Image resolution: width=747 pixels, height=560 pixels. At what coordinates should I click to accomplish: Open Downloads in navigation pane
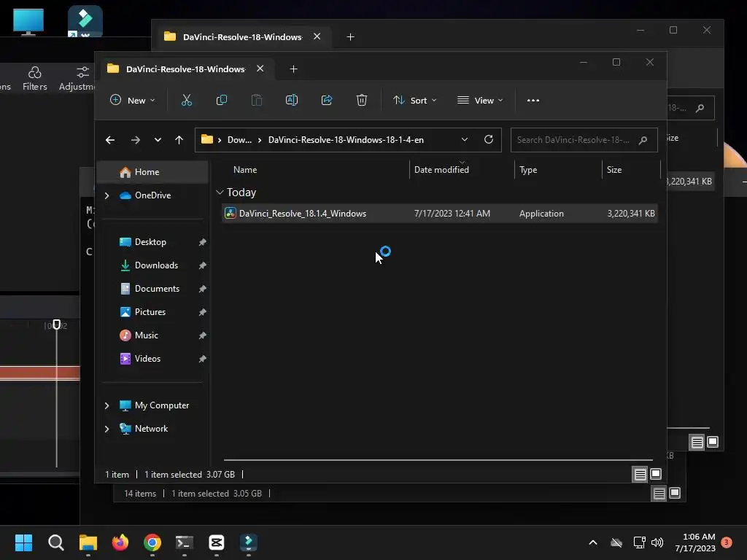coord(152,265)
